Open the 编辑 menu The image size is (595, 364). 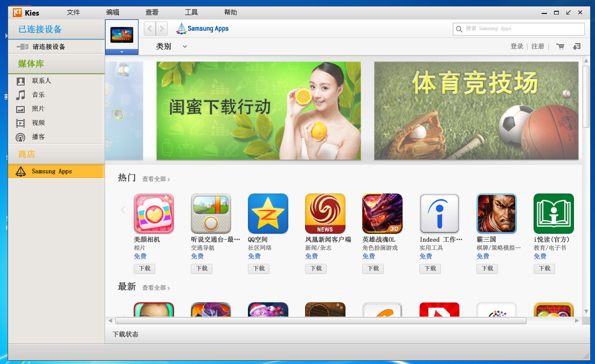(113, 12)
